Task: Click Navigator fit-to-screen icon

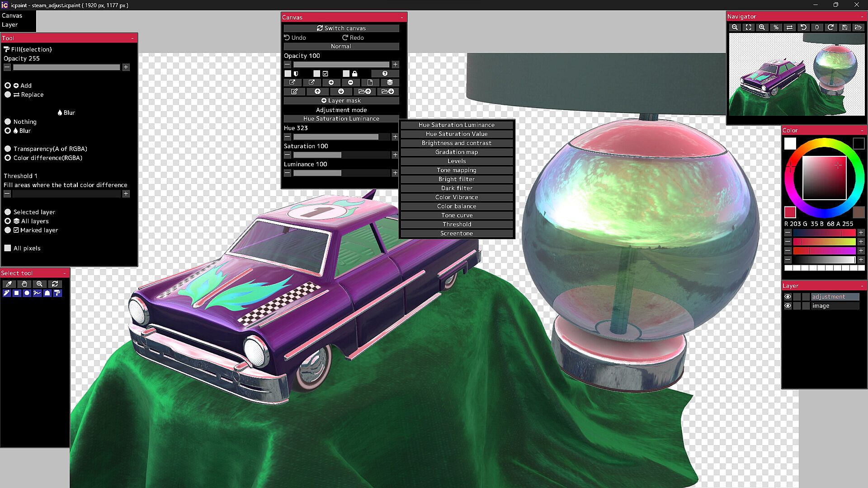Action: tap(748, 28)
